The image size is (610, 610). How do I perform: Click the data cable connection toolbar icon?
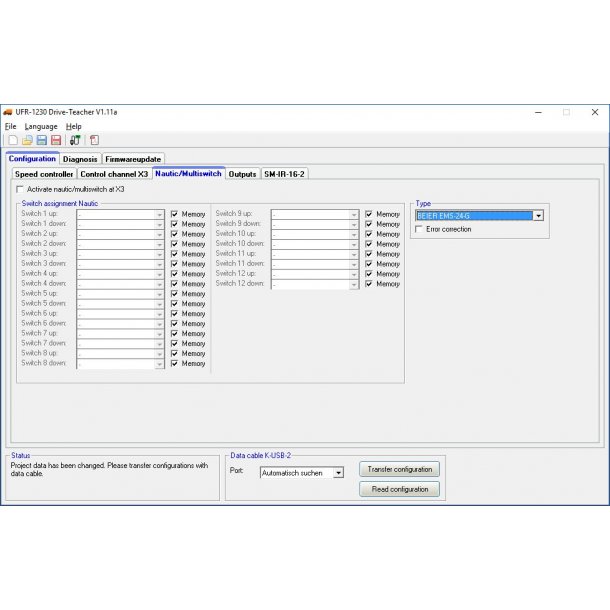pos(75,140)
